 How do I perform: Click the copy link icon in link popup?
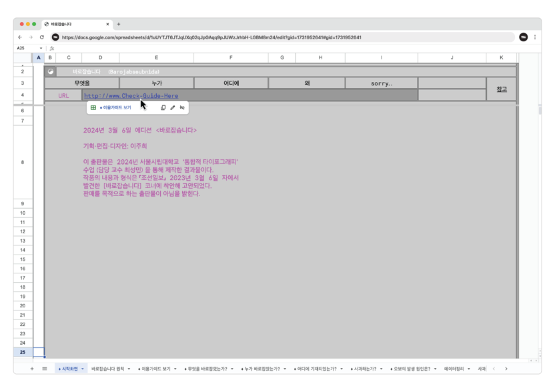click(x=163, y=107)
